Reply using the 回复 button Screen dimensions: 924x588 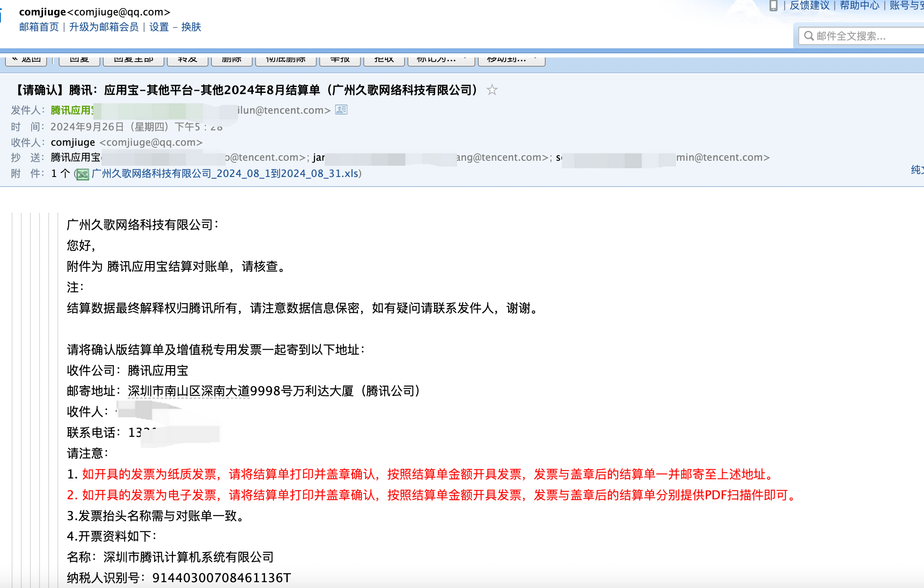(79, 60)
